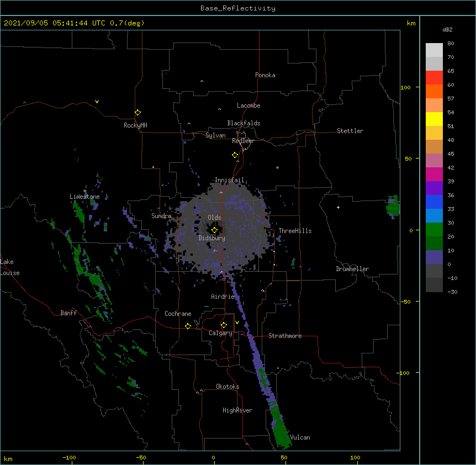This screenshot has height=465, width=476.
Task: Click the Drumheller label
Action: pos(352,269)
